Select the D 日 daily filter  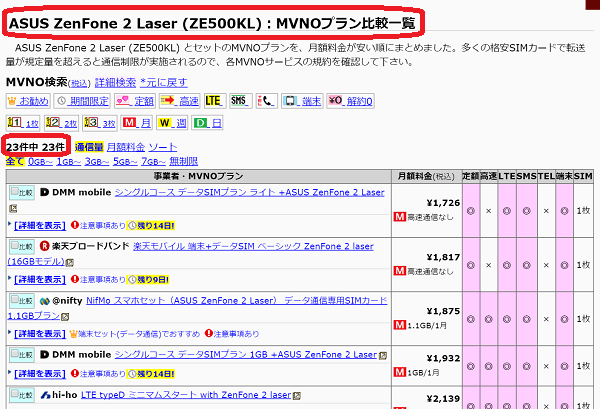(207, 123)
